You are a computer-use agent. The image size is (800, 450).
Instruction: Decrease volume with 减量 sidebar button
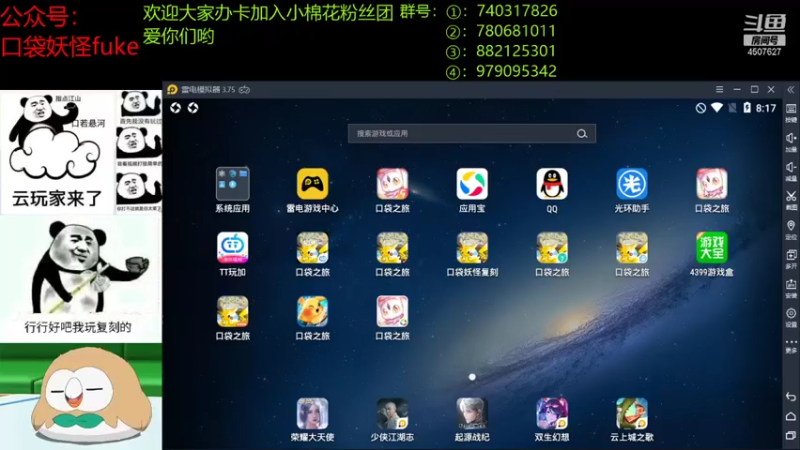pos(791,171)
